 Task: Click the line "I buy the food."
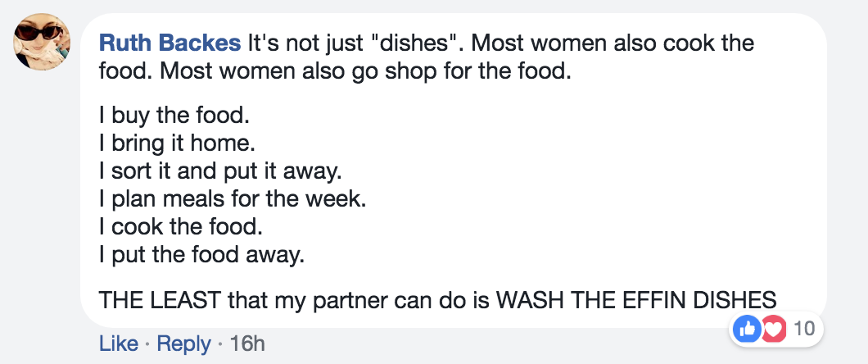(172, 116)
